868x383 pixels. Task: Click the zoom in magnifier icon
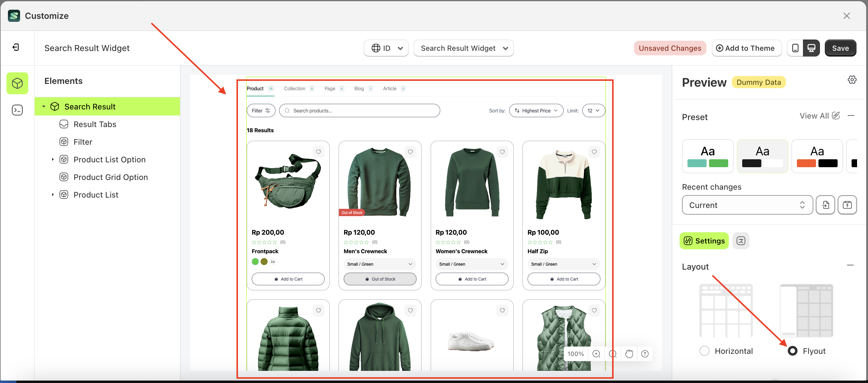[x=596, y=354]
